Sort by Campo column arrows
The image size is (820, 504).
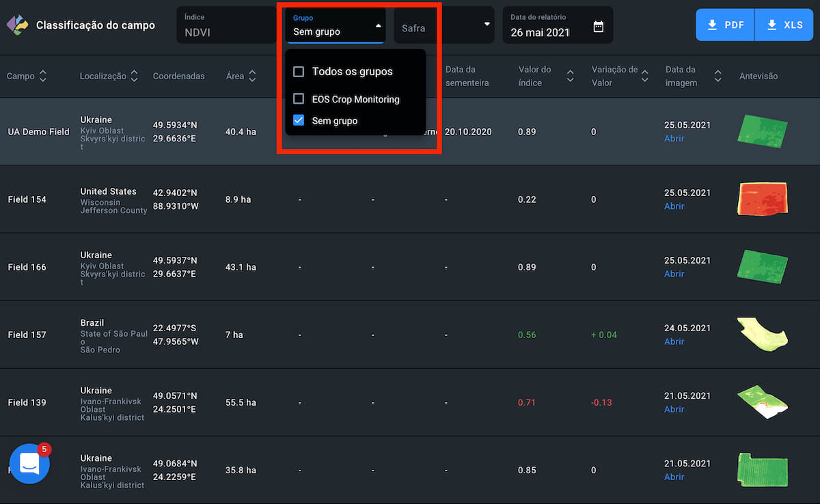[x=43, y=76]
